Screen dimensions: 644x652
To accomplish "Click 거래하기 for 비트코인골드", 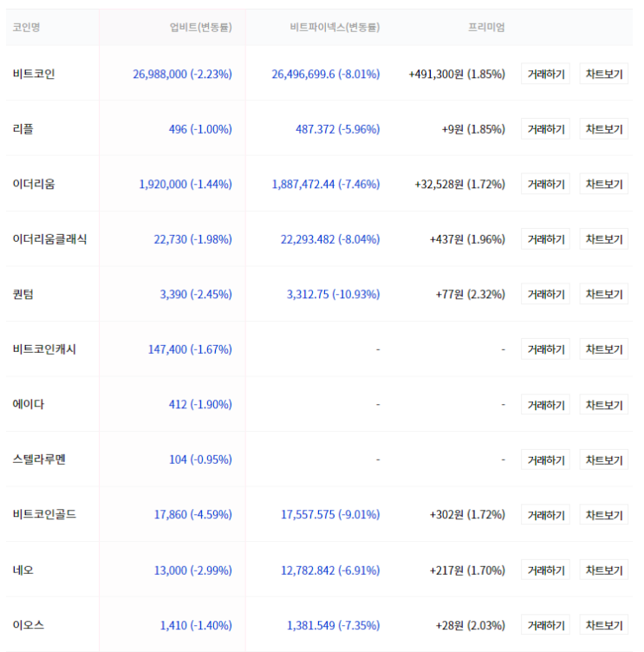I will tap(545, 515).
